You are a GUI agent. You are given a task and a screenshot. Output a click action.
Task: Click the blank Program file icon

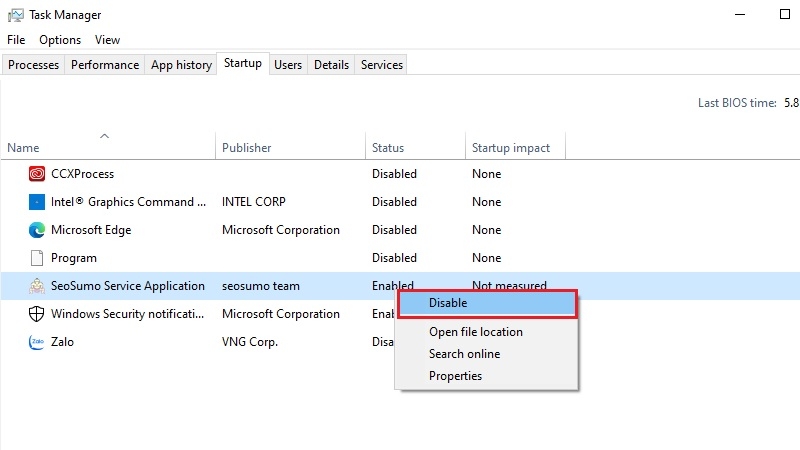pos(37,258)
